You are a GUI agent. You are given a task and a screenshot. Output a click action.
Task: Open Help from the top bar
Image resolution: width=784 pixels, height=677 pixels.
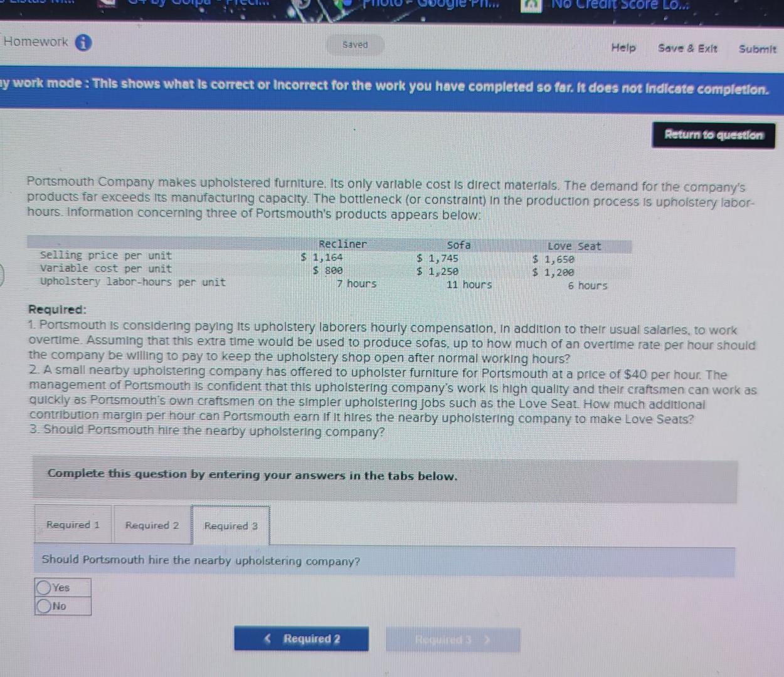click(623, 48)
